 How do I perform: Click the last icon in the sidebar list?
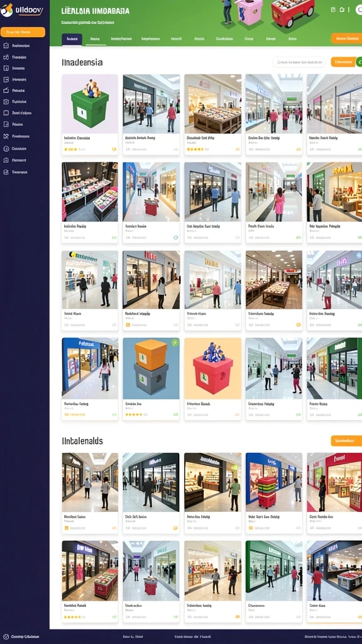click(6, 172)
